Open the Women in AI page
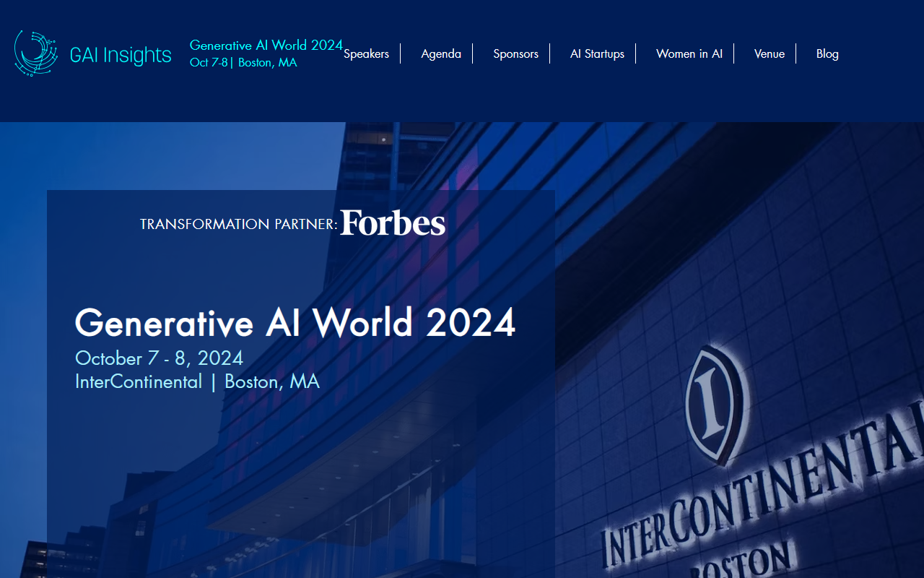 pos(689,53)
